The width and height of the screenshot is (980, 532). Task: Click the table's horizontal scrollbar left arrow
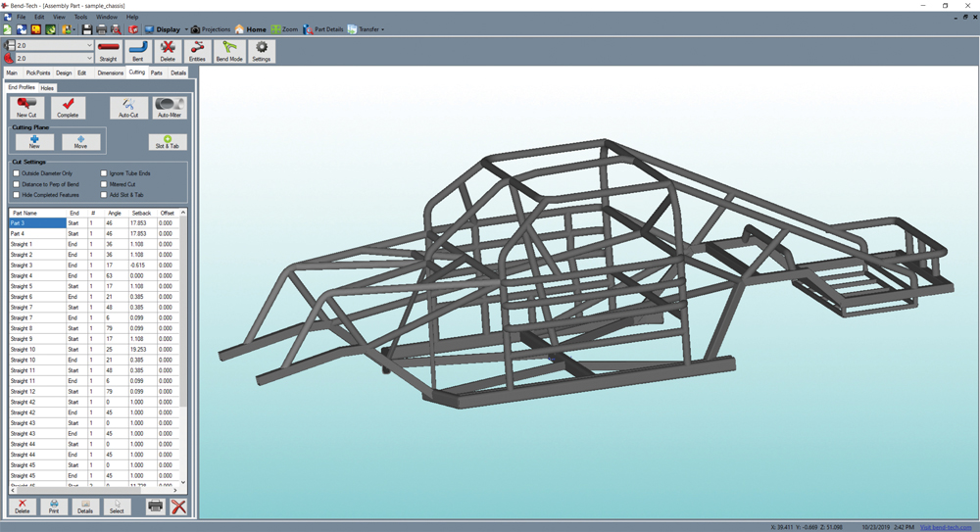13,490
